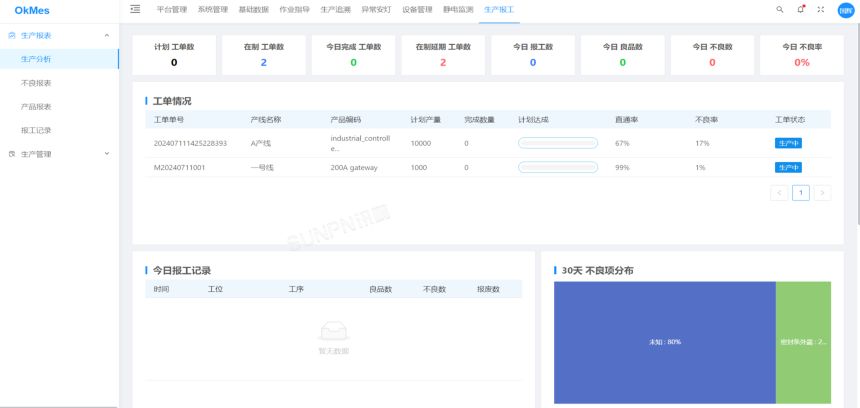
Task: Open the user avatar menu
Action: (x=846, y=10)
